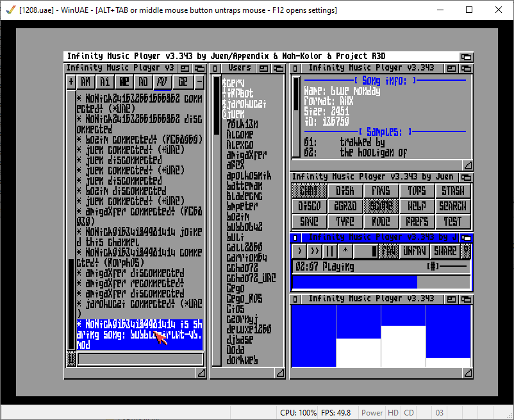
Task: Close the spectrum scope window via its gadget
Action: [x=295, y=299]
